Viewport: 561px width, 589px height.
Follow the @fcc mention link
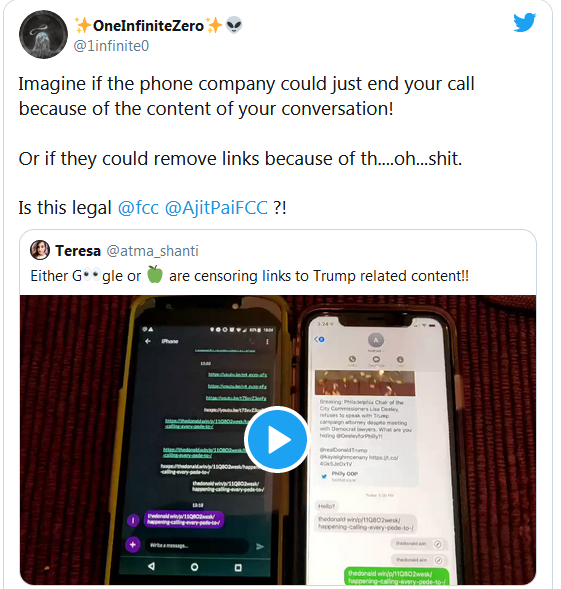(x=138, y=208)
